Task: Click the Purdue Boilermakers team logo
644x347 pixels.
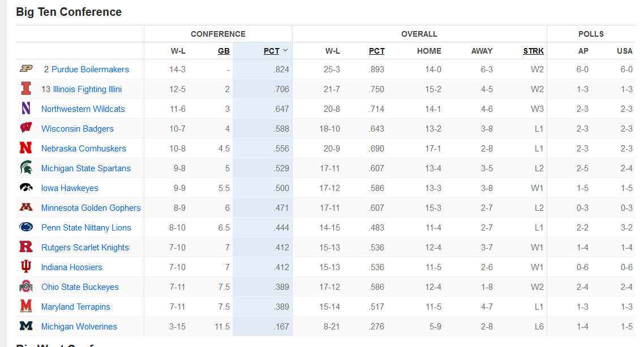Action: pos(26,69)
